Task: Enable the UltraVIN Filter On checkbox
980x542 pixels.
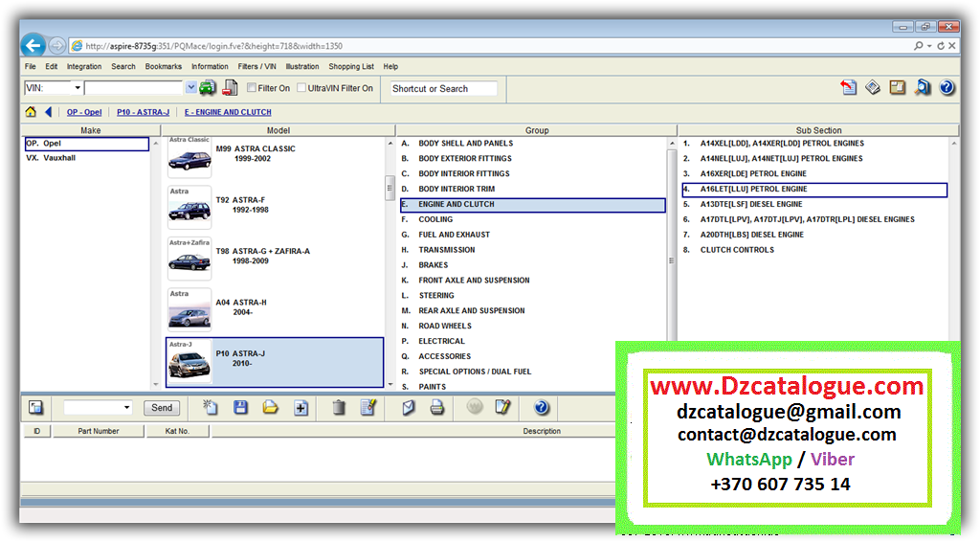Action: (x=301, y=88)
